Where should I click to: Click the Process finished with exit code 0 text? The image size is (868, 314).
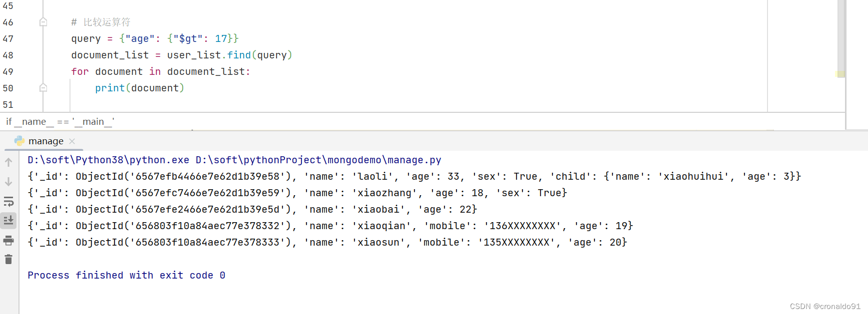click(126, 275)
